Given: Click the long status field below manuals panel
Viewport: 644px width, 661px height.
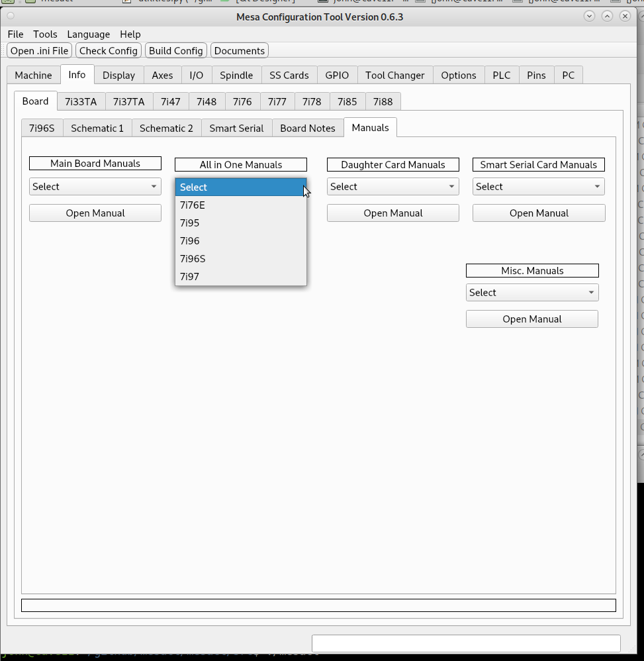Looking at the screenshot, I should coord(318,605).
